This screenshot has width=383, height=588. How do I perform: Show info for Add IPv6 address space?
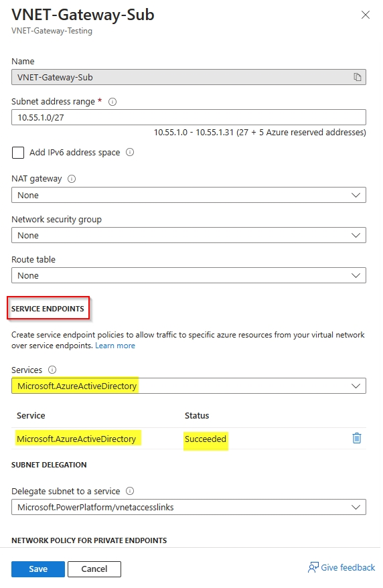(x=130, y=152)
